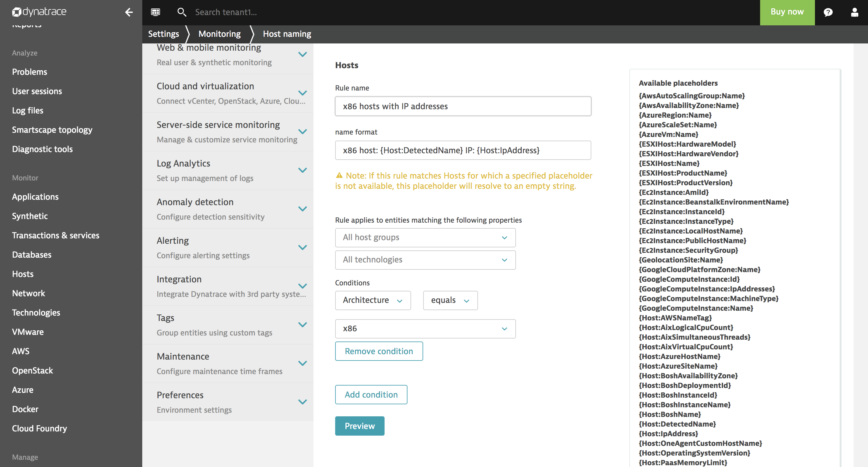Click the Problems sidebar icon
868x467 pixels.
(x=30, y=72)
